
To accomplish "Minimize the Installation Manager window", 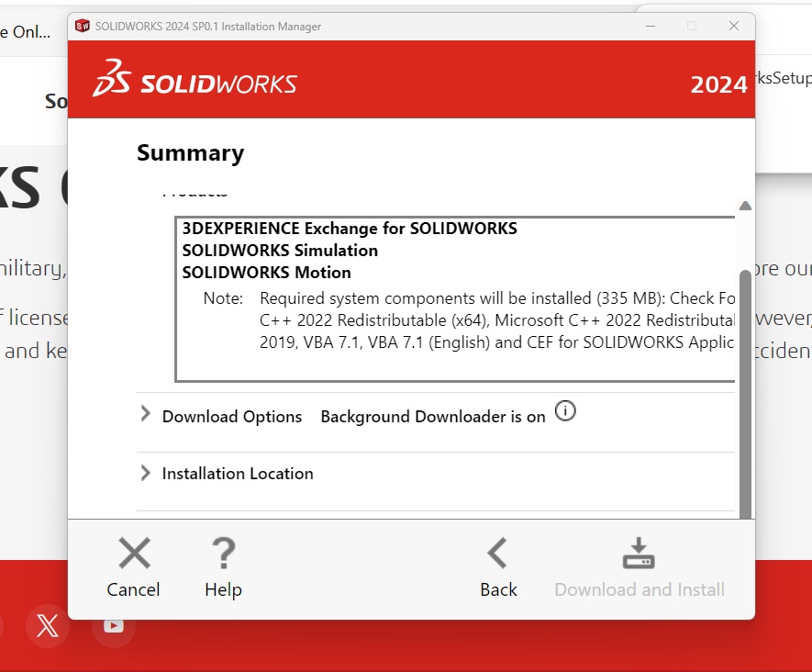I will 651,26.
